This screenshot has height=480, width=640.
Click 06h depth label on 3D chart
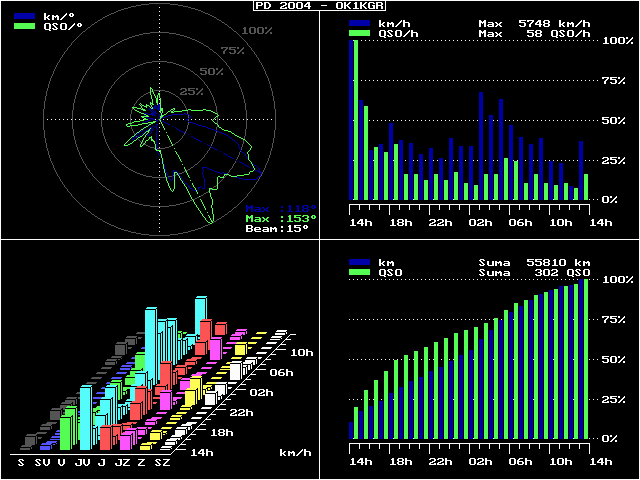281,373
